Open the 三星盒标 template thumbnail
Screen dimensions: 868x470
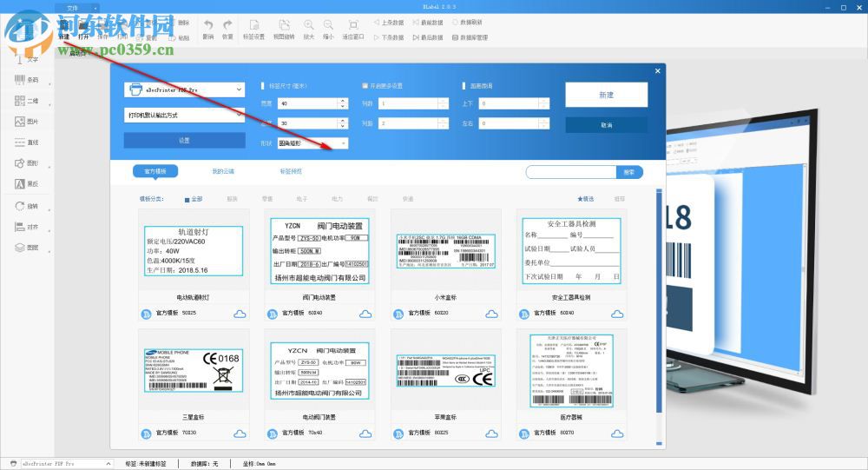tap(194, 370)
